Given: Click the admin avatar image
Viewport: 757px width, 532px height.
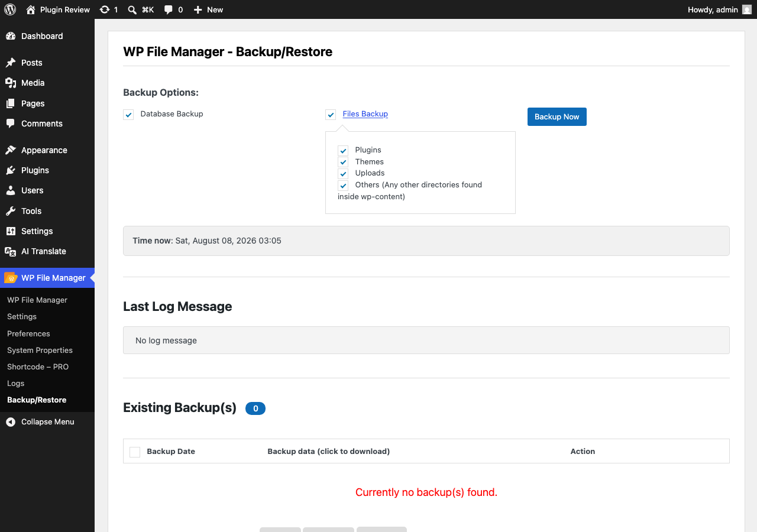Looking at the screenshot, I should (747, 9).
